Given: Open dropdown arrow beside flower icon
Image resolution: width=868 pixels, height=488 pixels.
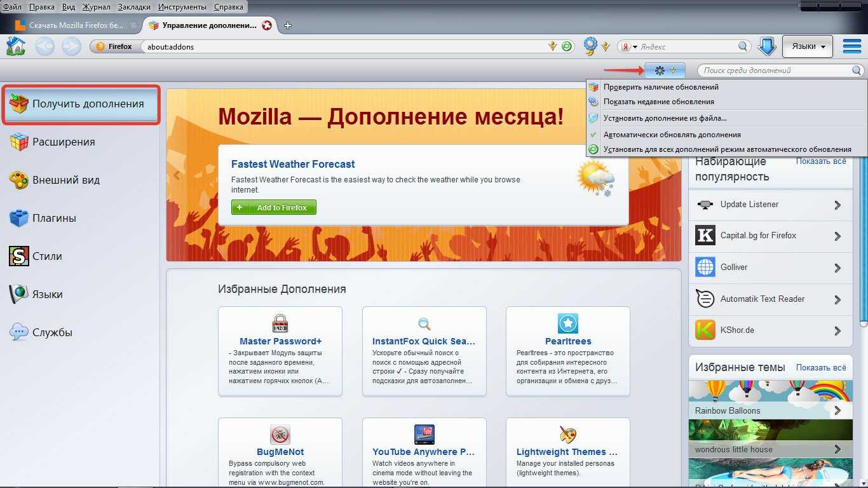Looking at the screenshot, I should click(606, 46).
